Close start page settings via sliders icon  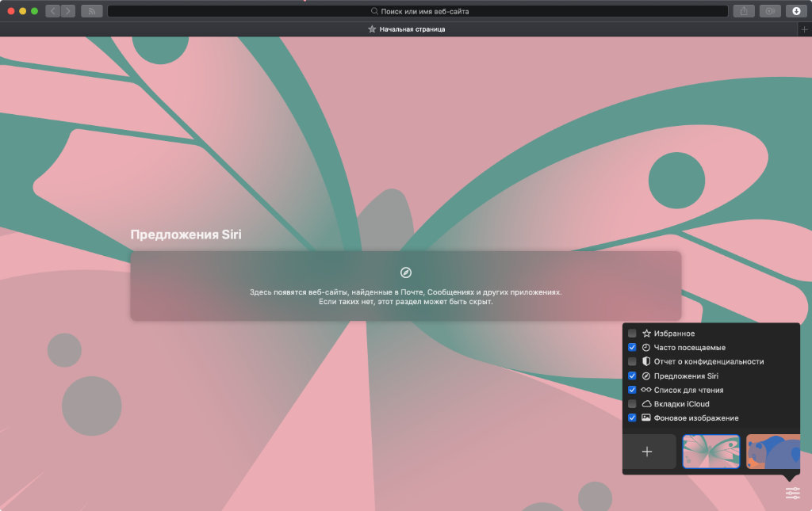pyautogui.click(x=792, y=493)
